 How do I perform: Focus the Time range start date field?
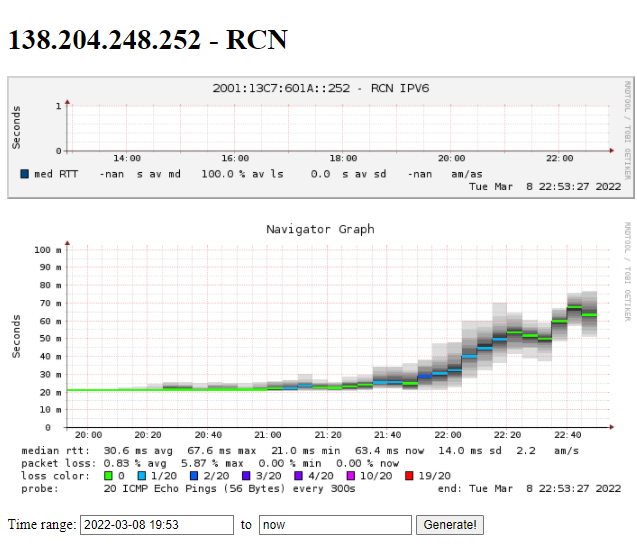click(x=156, y=525)
